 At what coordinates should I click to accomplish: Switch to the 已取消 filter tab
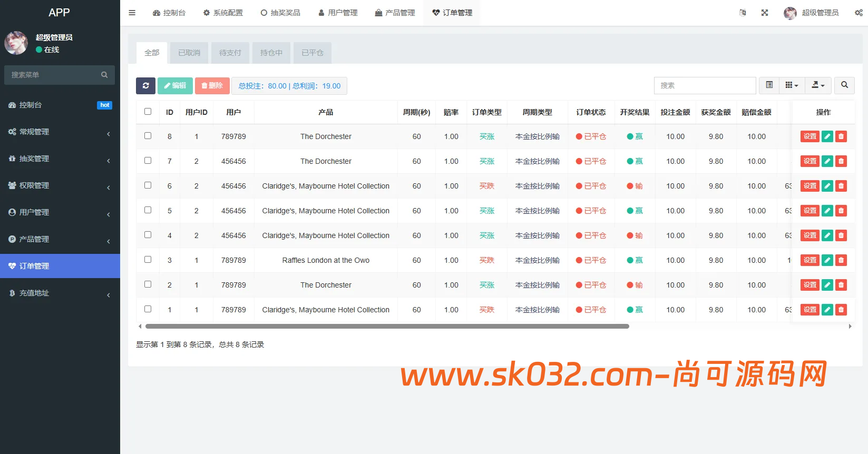click(189, 53)
